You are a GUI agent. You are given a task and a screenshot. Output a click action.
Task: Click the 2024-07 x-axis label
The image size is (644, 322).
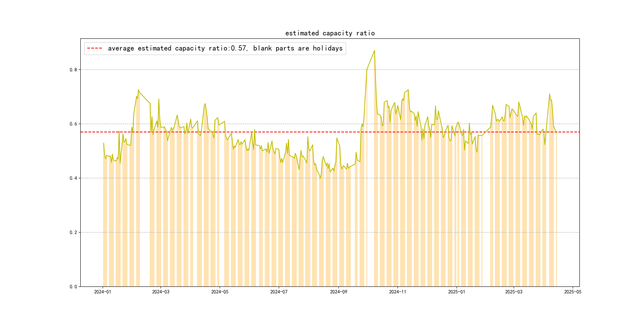[x=279, y=292]
